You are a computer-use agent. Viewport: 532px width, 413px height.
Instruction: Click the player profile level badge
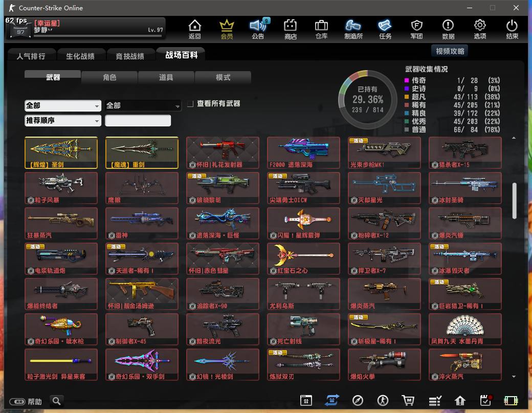click(20, 30)
